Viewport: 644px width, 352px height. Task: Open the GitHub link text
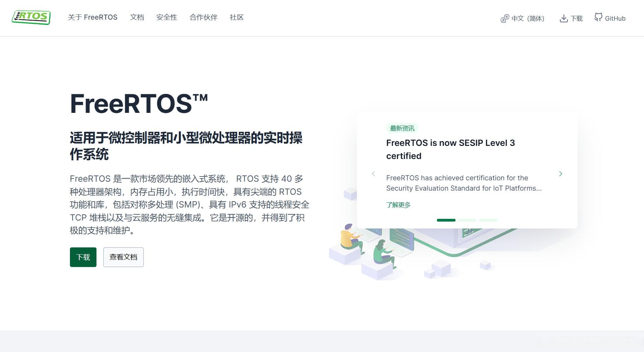coord(615,19)
